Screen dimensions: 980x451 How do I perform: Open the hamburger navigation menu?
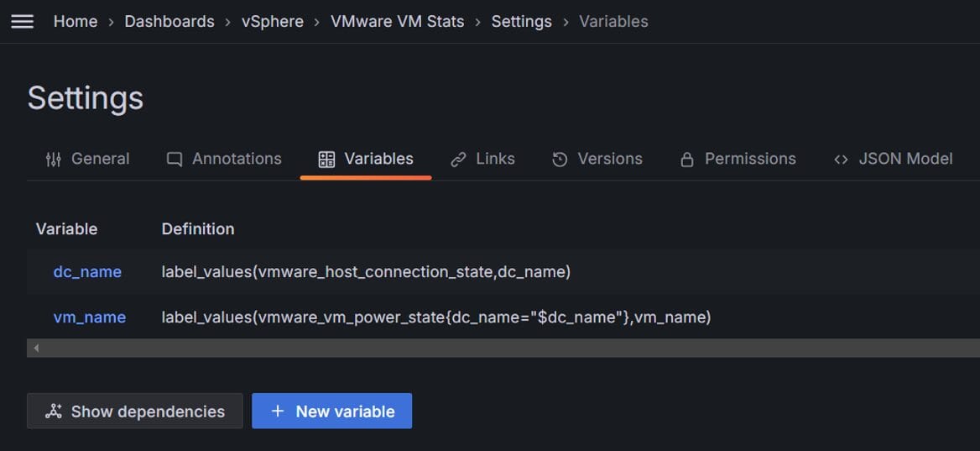[23, 21]
